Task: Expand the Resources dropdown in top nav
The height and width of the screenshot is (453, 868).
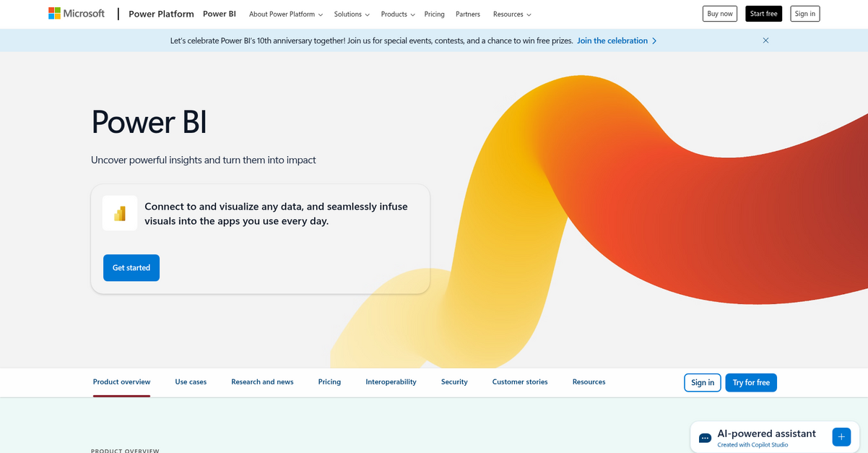Action: coord(512,14)
